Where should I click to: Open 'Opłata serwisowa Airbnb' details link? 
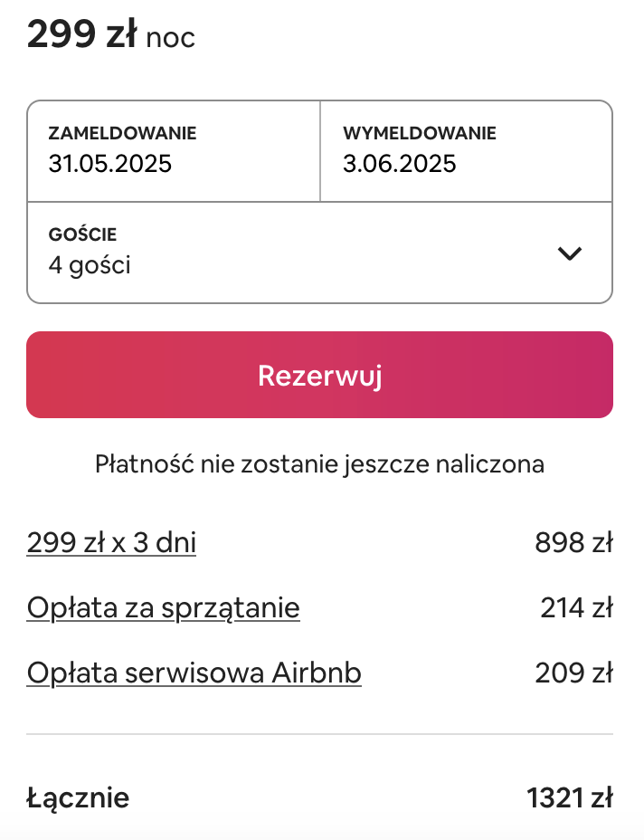[x=194, y=673]
